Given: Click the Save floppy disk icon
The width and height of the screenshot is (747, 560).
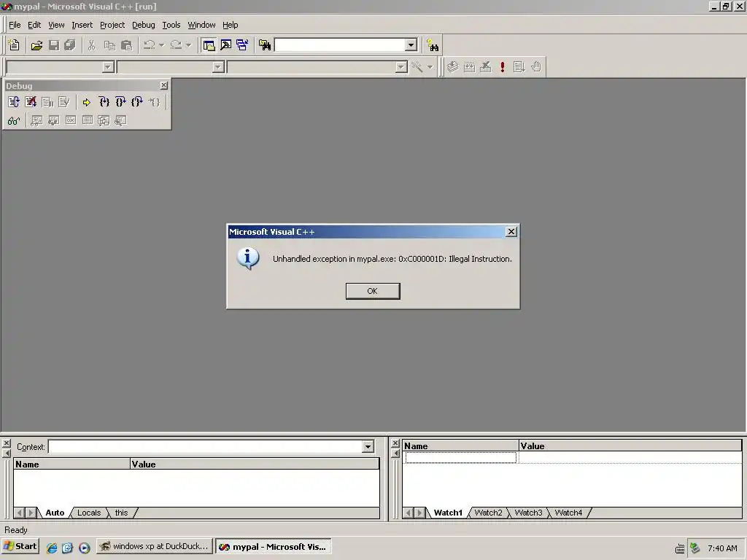Looking at the screenshot, I should click(54, 45).
